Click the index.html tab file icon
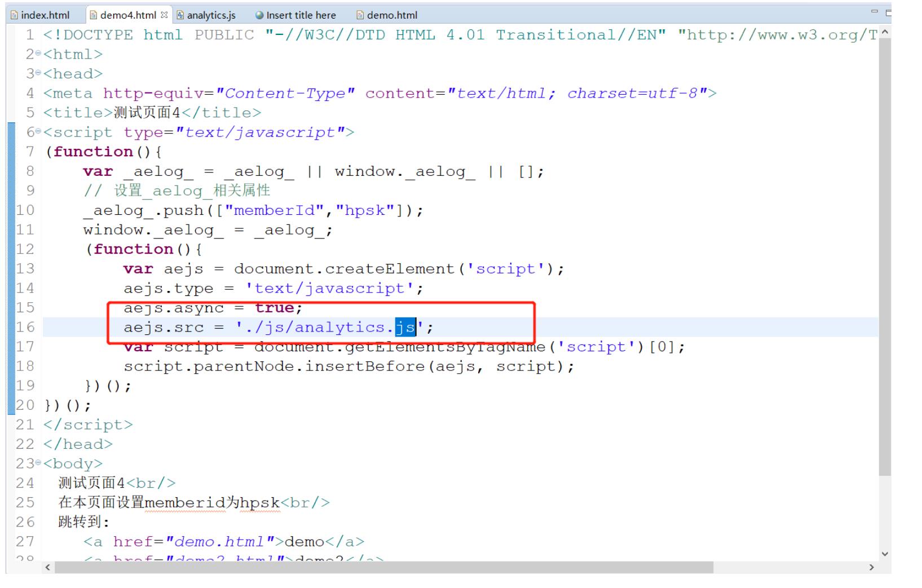The width and height of the screenshot is (922, 588). click(x=14, y=15)
